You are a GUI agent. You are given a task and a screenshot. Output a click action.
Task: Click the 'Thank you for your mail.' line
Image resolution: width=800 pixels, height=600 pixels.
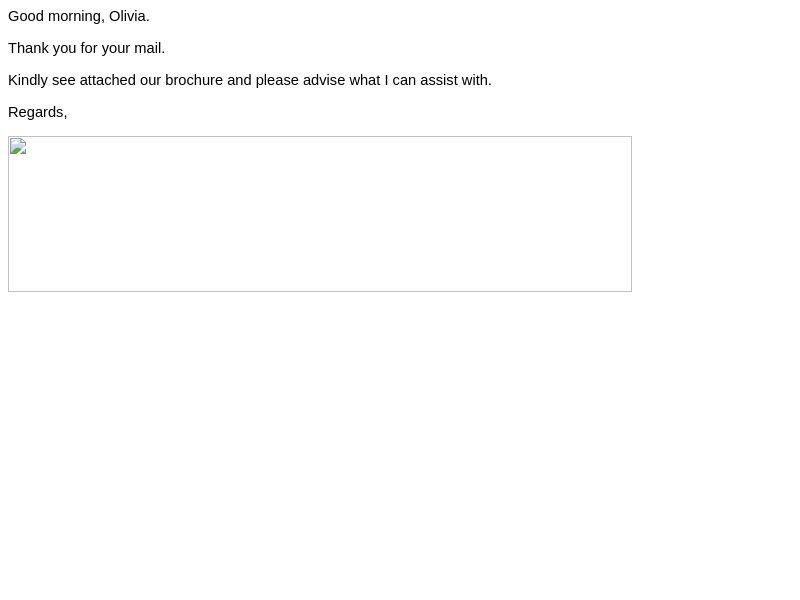(86, 48)
